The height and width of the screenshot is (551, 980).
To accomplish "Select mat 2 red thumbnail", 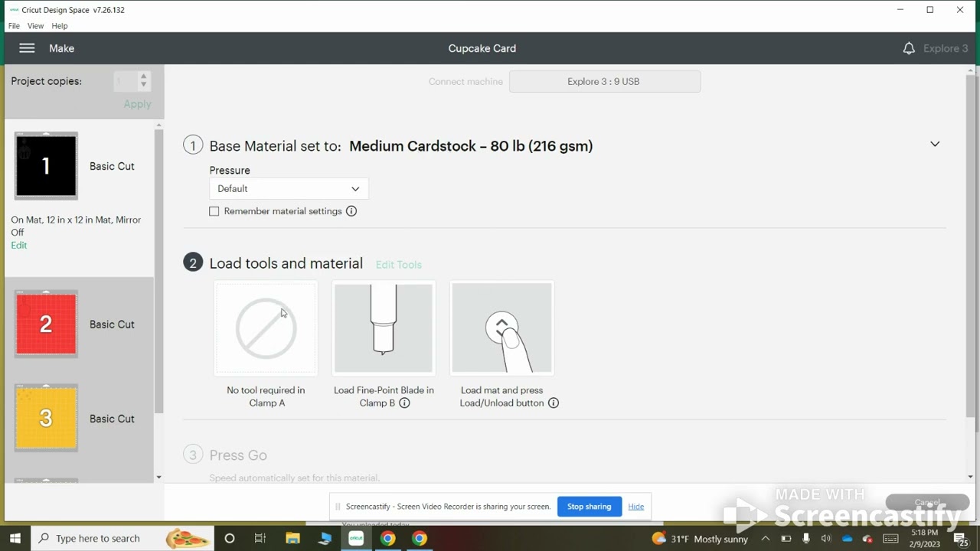I will [46, 324].
